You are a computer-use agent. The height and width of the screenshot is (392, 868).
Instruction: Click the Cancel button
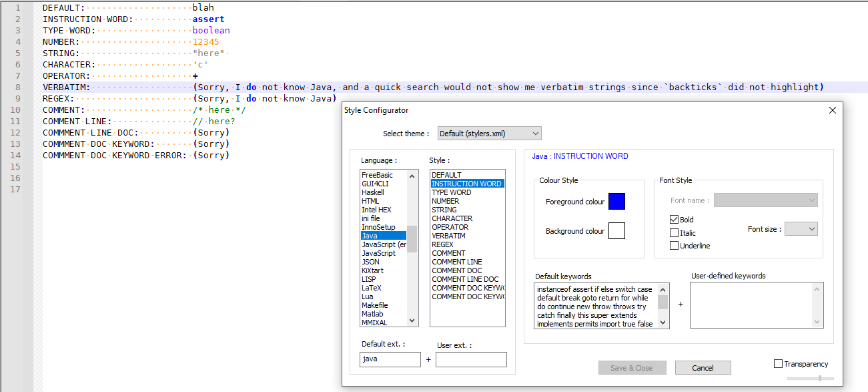click(703, 368)
